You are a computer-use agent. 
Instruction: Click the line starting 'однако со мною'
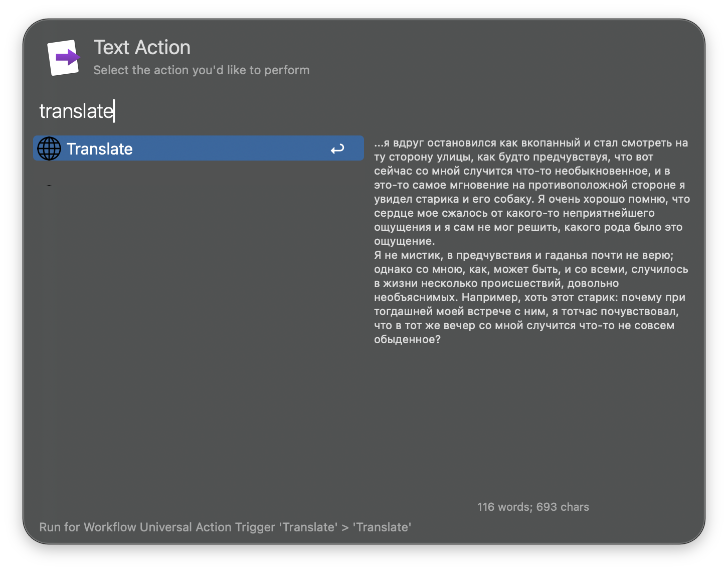tap(530, 269)
